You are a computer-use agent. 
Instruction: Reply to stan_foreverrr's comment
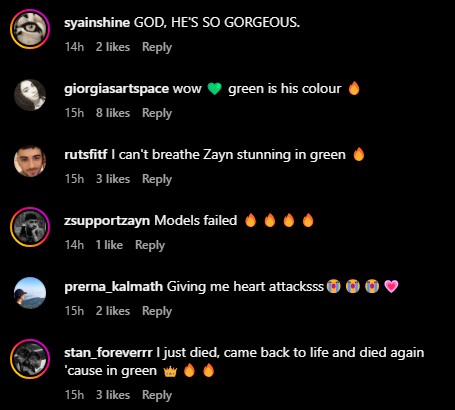pos(157,395)
